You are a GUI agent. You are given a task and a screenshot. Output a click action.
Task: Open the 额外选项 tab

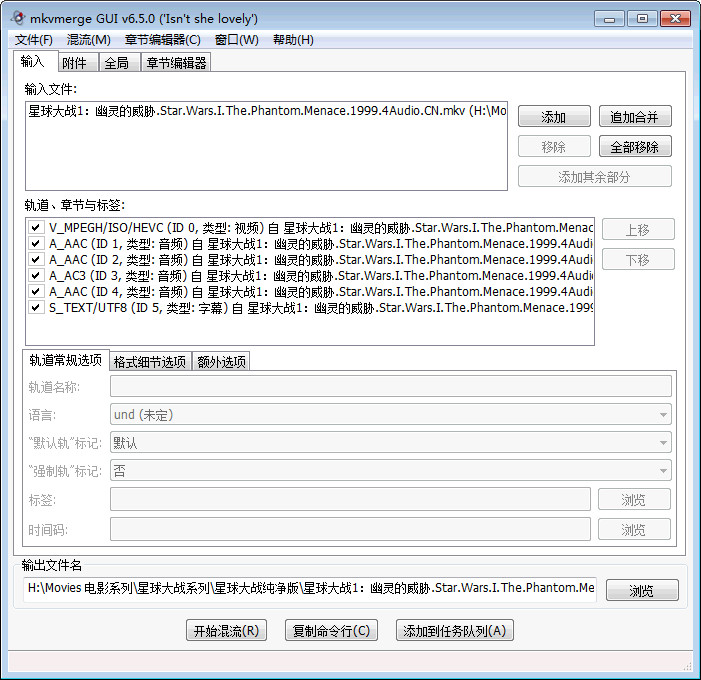[220, 362]
